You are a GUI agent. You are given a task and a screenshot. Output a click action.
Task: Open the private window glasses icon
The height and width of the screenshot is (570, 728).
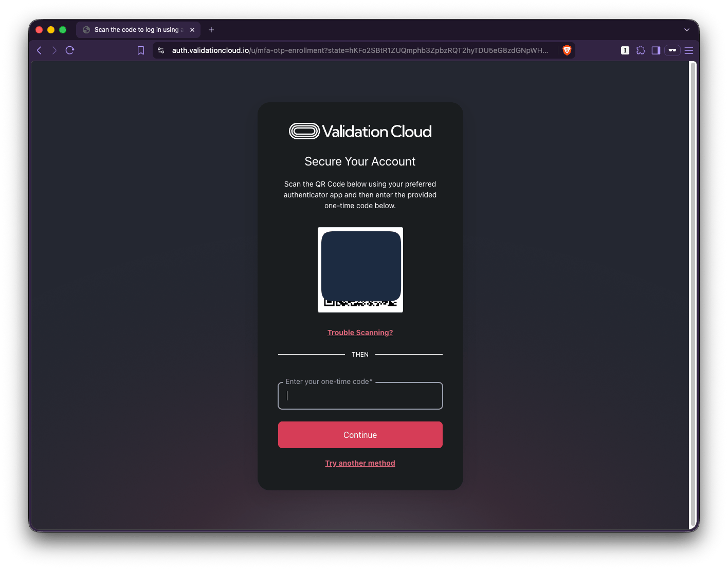click(x=672, y=50)
